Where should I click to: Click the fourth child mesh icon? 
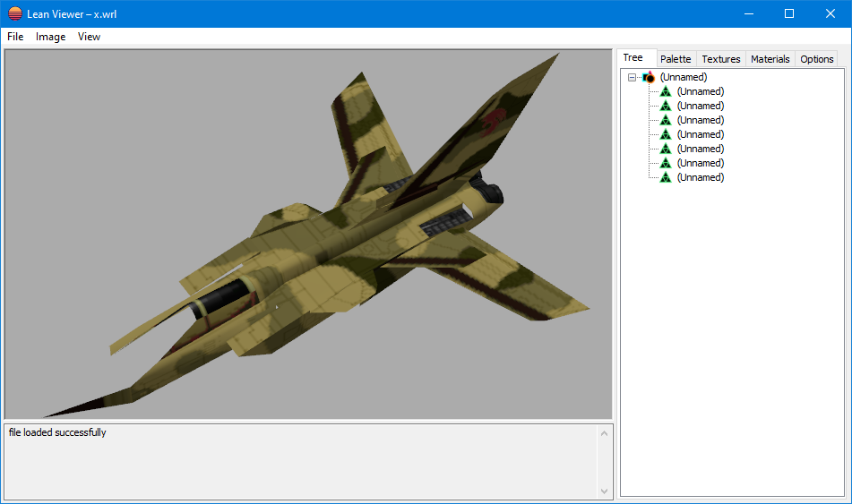pyautogui.click(x=666, y=134)
